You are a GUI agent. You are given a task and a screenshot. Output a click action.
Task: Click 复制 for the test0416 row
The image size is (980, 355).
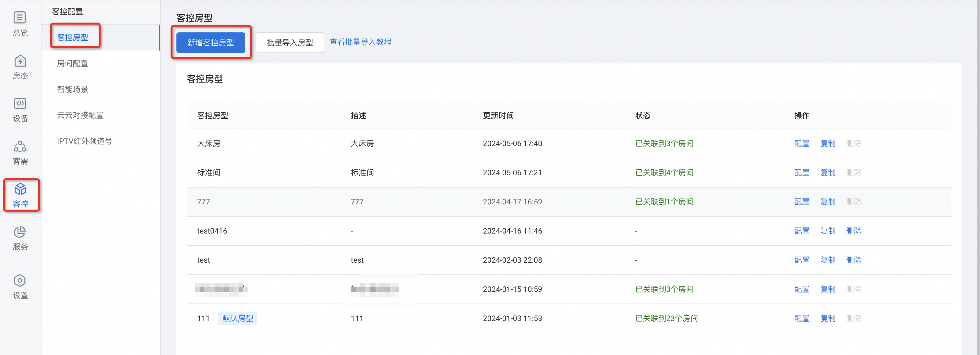pos(828,231)
